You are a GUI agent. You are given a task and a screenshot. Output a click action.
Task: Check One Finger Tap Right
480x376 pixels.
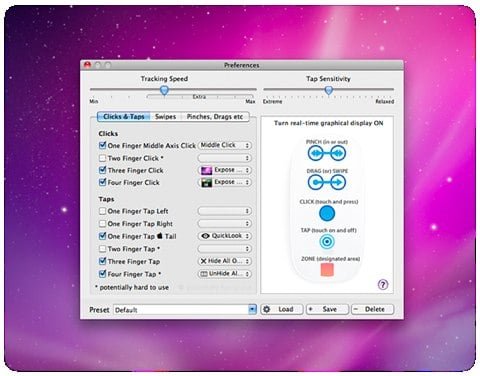tap(103, 224)
